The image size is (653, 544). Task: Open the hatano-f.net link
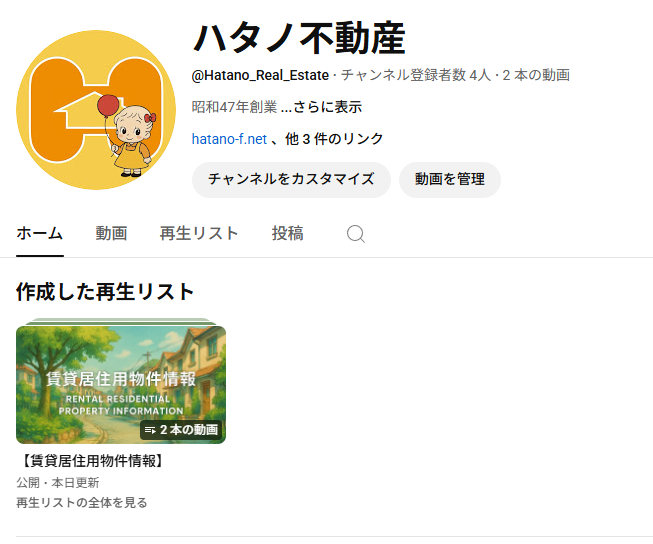coord(229,139)
